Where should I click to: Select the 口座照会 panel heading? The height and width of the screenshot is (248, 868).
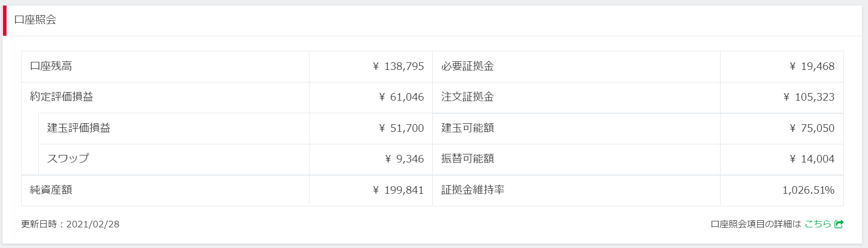pos(35,20)
